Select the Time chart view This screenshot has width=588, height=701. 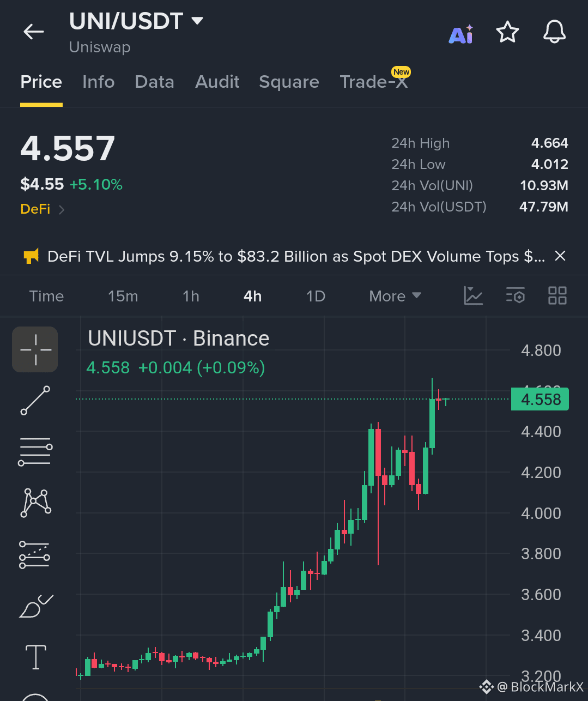click(46, 296)
